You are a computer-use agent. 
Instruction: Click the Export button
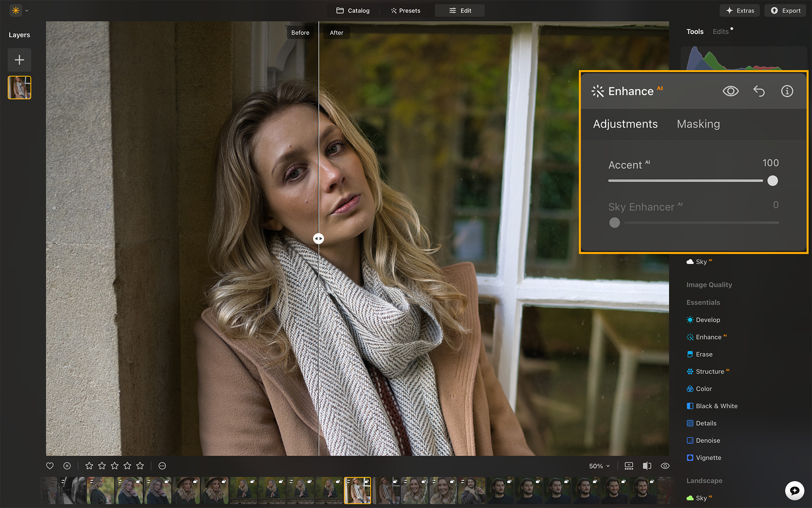786,11
